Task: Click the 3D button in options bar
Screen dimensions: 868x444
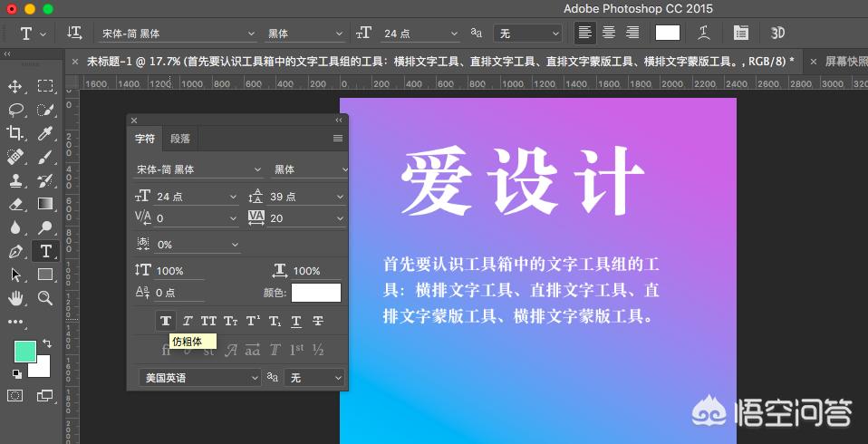Action: pyautogui.click(x=777, y=34)
